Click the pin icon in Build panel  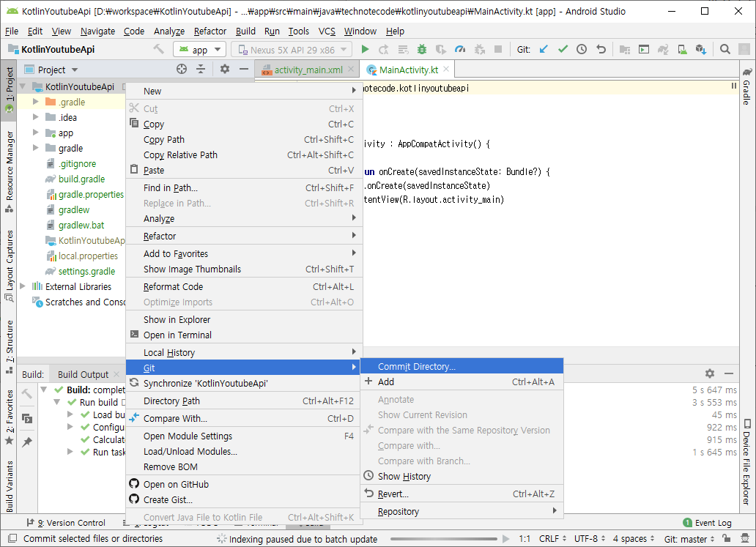tap(27, 442)
